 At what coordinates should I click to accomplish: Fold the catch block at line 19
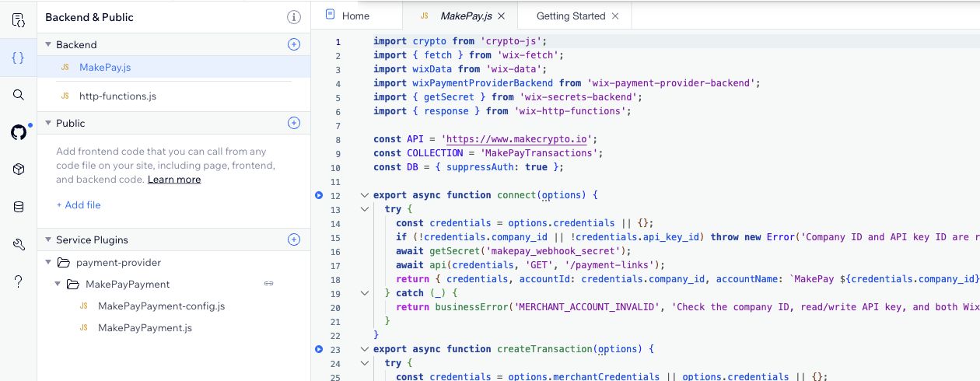(363, 293)
